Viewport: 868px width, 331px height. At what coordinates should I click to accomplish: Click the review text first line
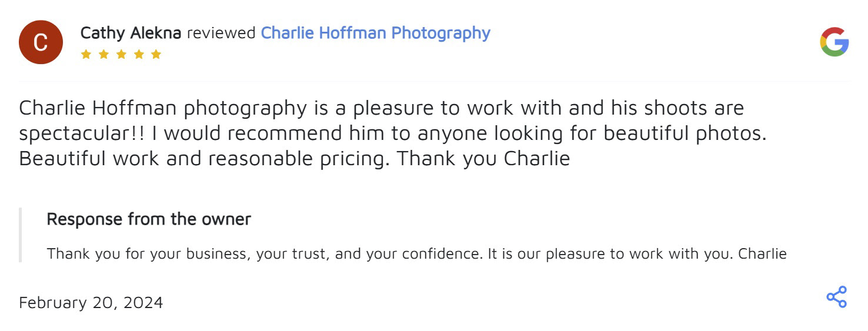[x=381, y=108]
